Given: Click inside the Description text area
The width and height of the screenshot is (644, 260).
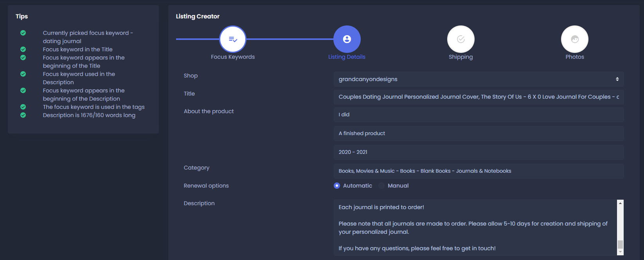Looking at the screenshot, I should (x=475, y=227).
